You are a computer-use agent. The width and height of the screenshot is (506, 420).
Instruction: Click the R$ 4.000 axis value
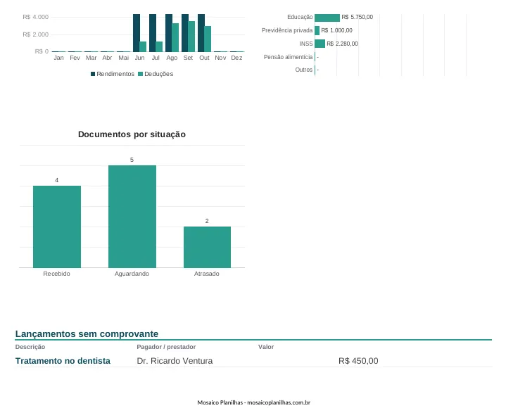pos(35,17)
